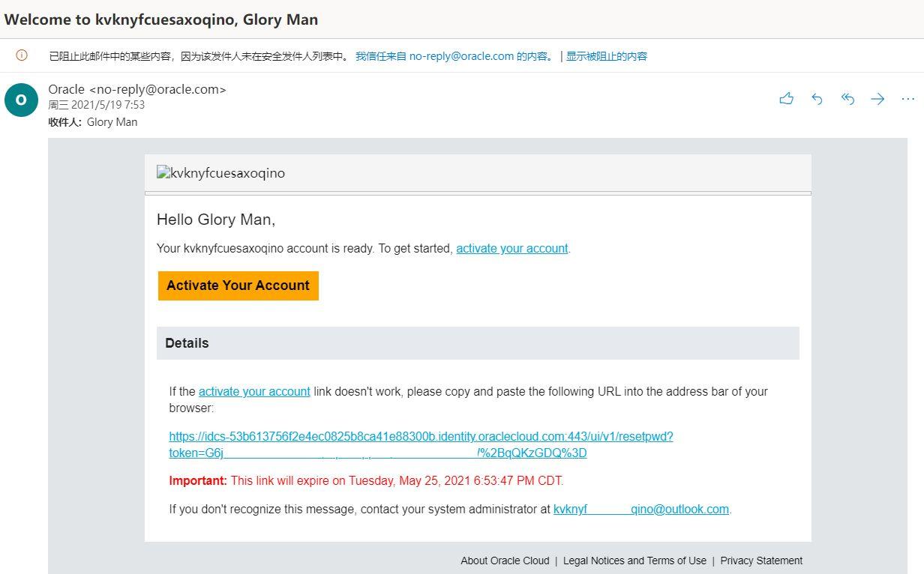Click the administrator outlook.com email link
The height and width of the screenshot is (574, 924).
tap(641, 509)
